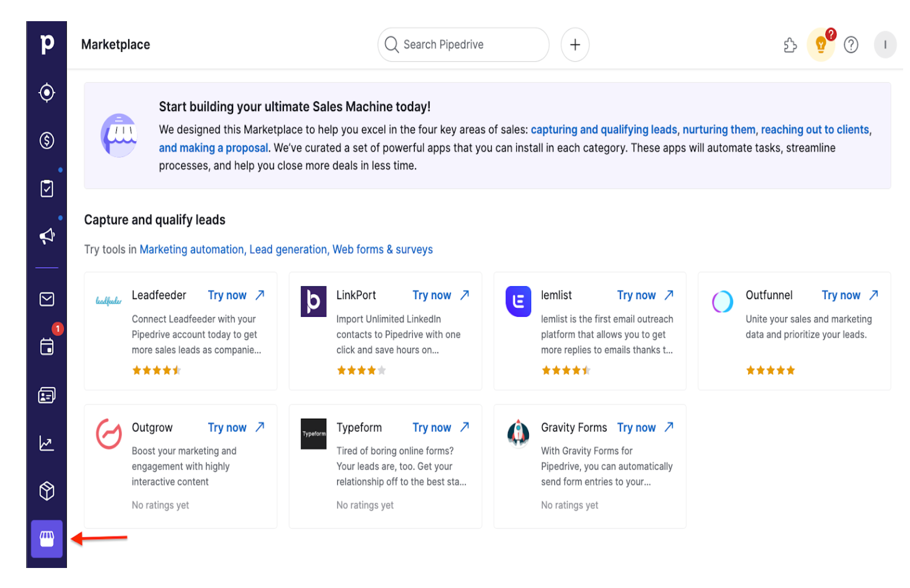The height and width of the screenshot is (588, 910).
Task: Click the lemlist app logo
Action: 519,301
